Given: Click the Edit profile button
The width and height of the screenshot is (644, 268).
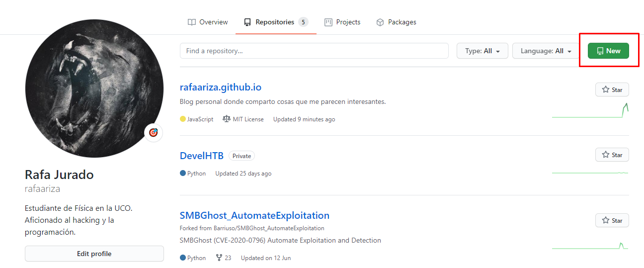Looking at the screenshot, I should [x=94, y=254].
